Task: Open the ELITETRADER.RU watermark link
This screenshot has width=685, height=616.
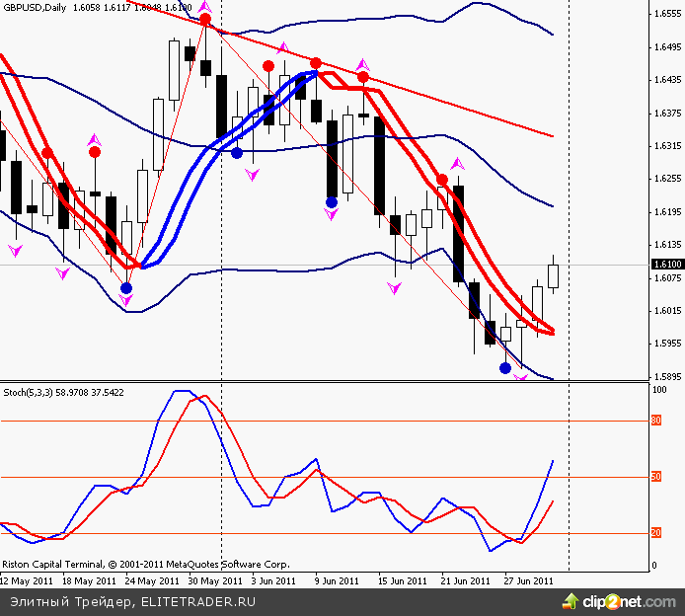Action: [x=198, y=600]
